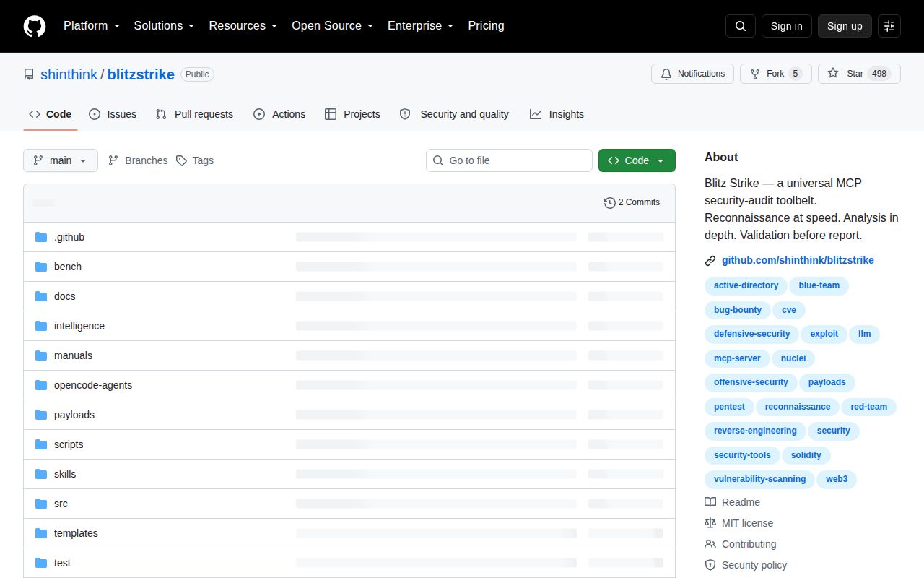Open the Pricing link

tap(486, 26)
